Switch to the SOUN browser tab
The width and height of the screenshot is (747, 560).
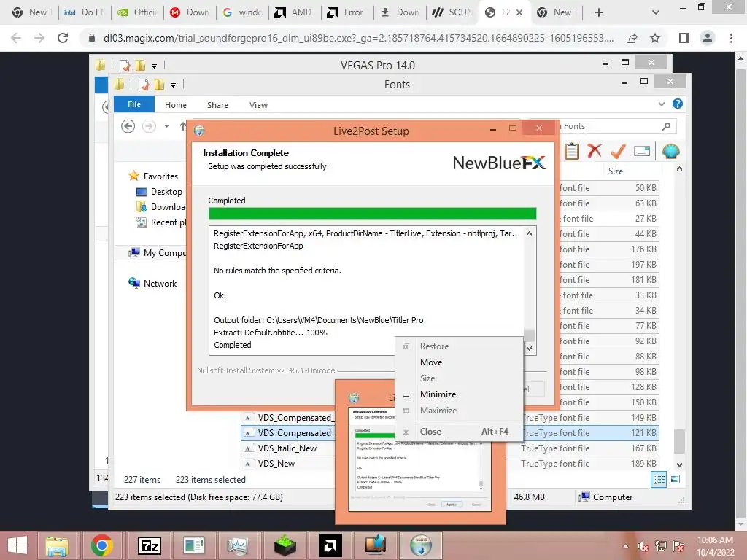point(452,12)
